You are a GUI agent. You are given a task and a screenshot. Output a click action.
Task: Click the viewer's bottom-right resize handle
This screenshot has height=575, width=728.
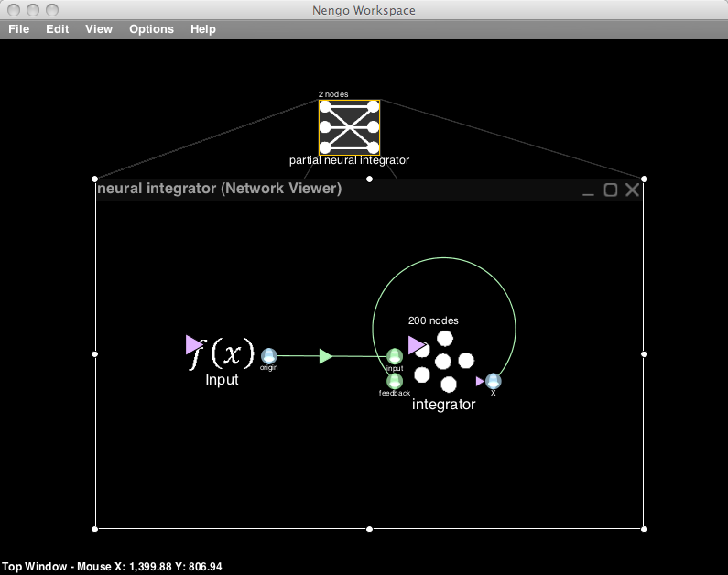[x=644, y=528]
